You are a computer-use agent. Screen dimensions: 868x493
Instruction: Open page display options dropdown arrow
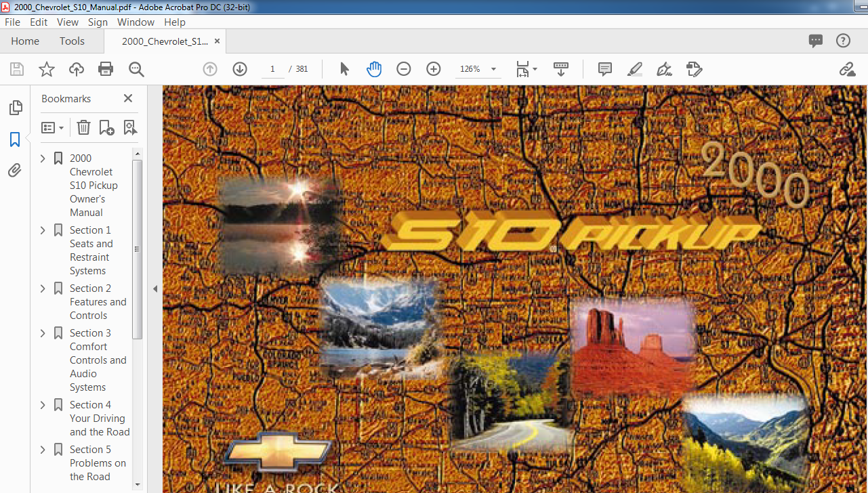pyautogui.click(x=535, y=69)
